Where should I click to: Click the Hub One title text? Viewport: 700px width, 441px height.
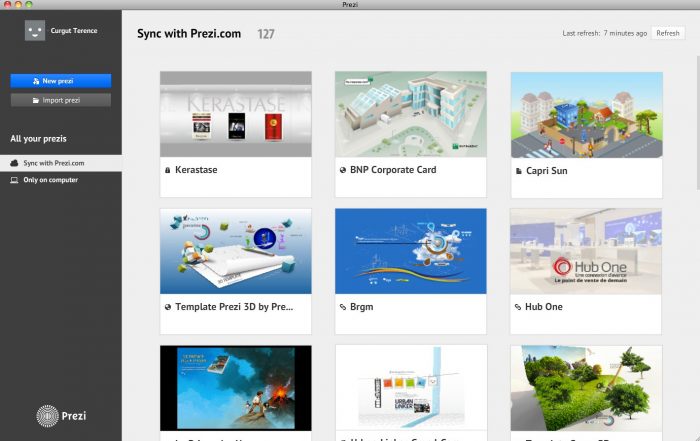pos(544,307)
